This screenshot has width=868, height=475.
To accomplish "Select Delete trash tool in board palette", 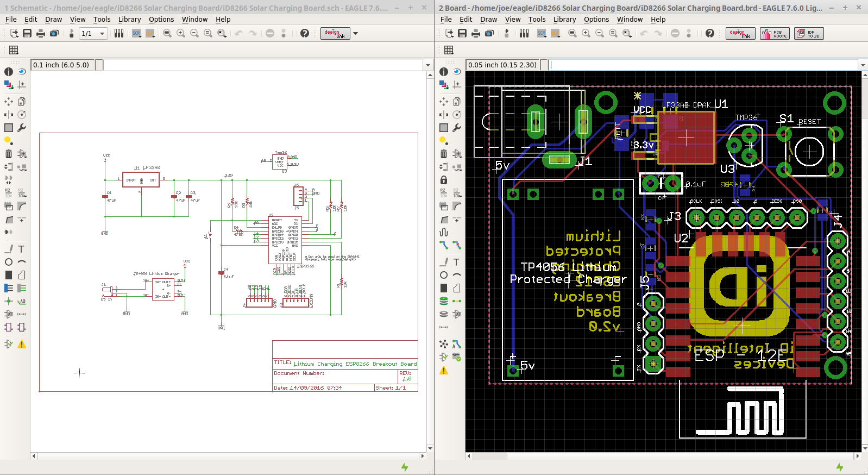I will (x=444, y=154).
